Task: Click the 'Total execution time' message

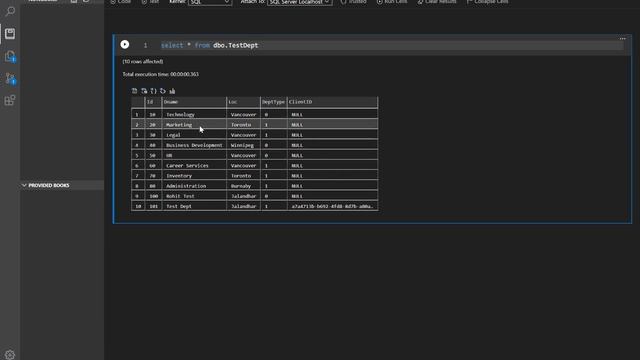Action: click(x=160, y=74)
